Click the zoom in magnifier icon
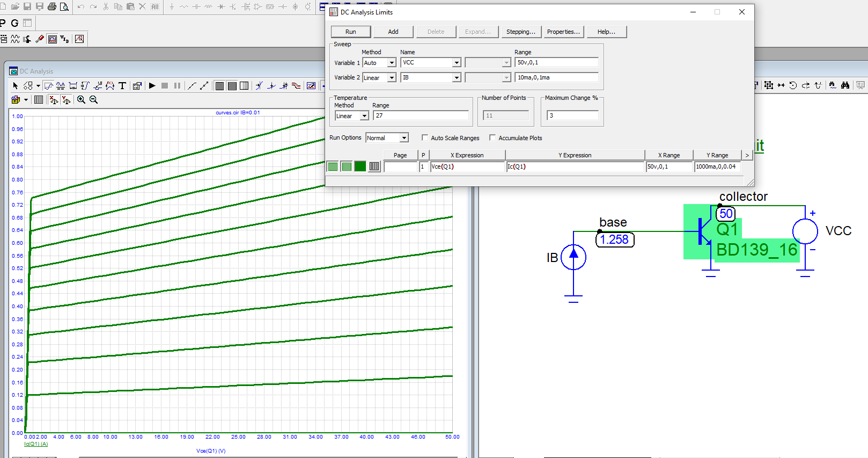This screenshot has width=868, height=458. 81,100
